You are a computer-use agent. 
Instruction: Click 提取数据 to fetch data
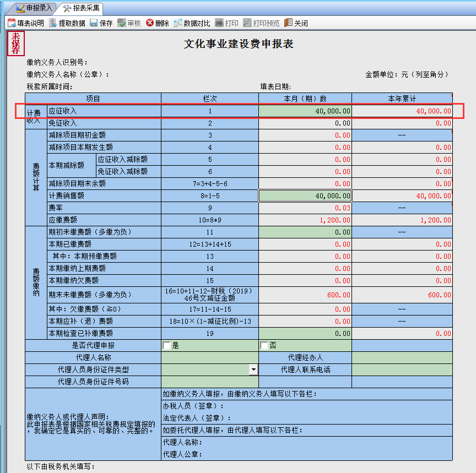[x=67, y=23]
